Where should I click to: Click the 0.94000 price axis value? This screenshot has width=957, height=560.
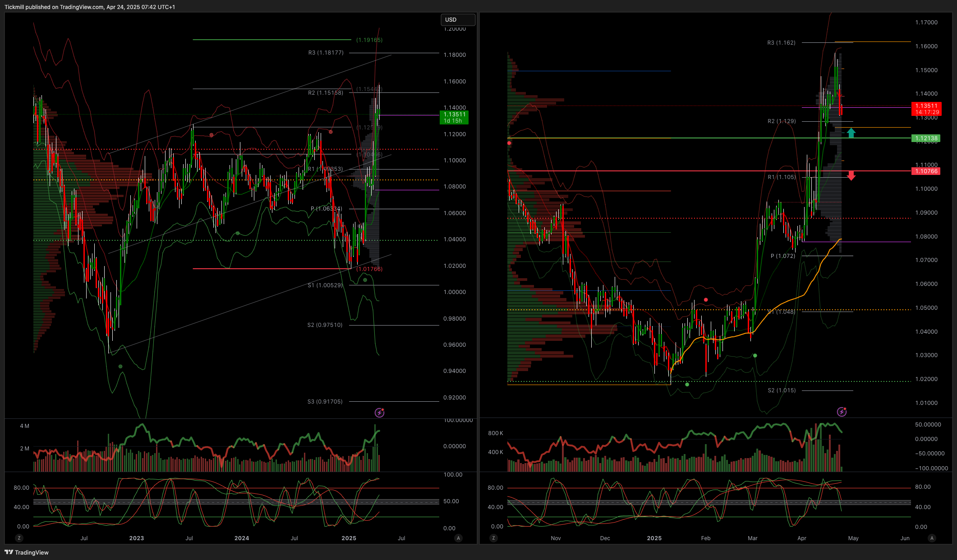[455, 371]
